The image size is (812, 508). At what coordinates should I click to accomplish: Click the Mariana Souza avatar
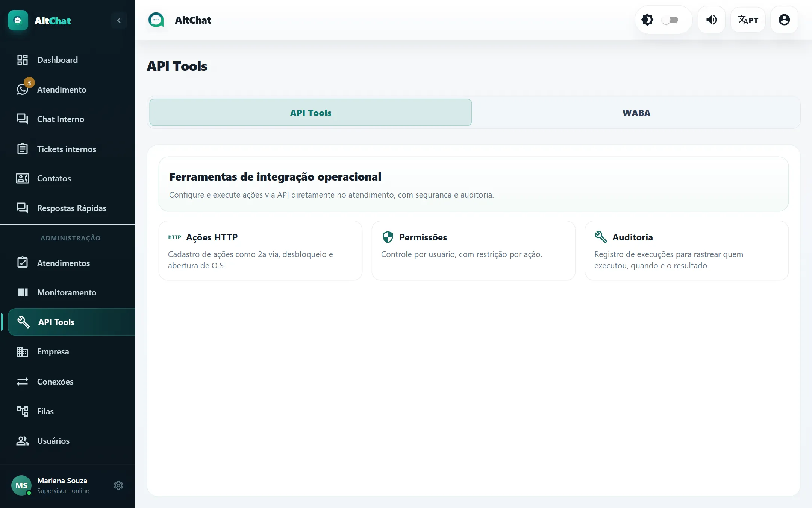click(21, 485)
